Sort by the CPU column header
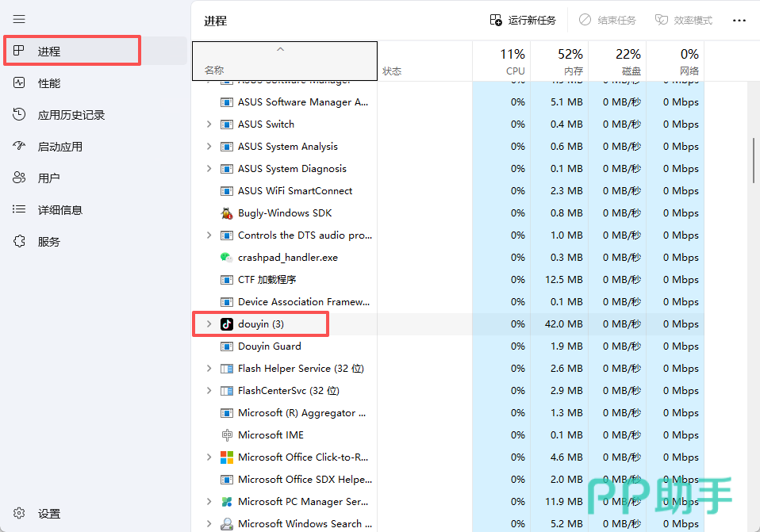The height and width of the screenshot is (532, 760). [x=501, y=61]
